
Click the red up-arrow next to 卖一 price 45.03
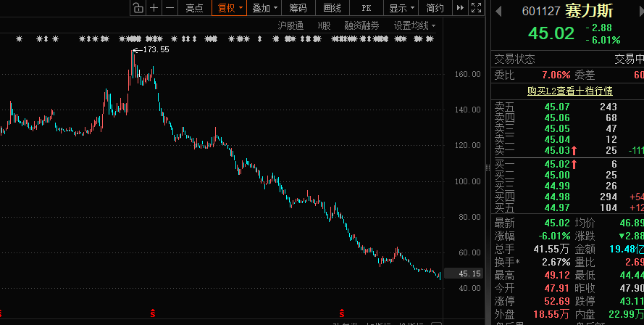[x=574, y=151]
